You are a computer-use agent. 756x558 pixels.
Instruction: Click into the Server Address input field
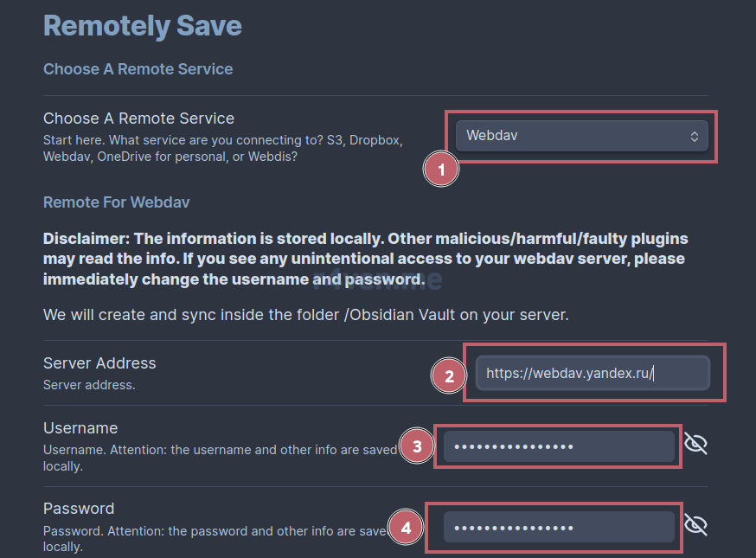tap(593, 373)
